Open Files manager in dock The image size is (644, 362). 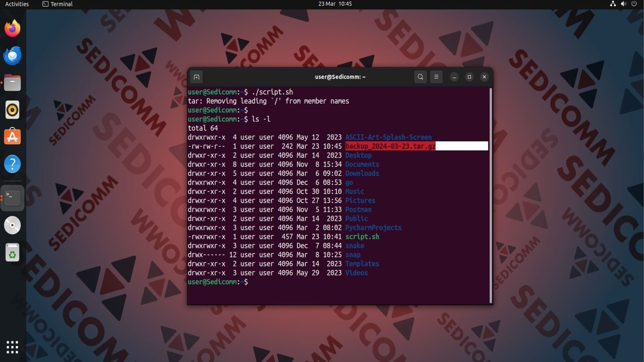tap(12, 83)
